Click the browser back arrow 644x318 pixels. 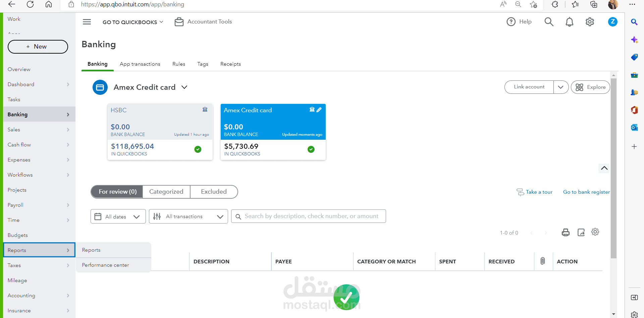point(12,4)
